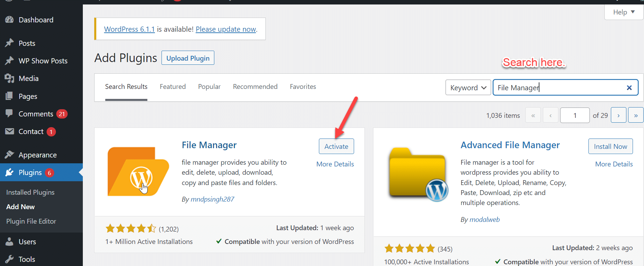Click the Users person icon
Viewport: 644px width, 266px height.
[x=9, y=242]
